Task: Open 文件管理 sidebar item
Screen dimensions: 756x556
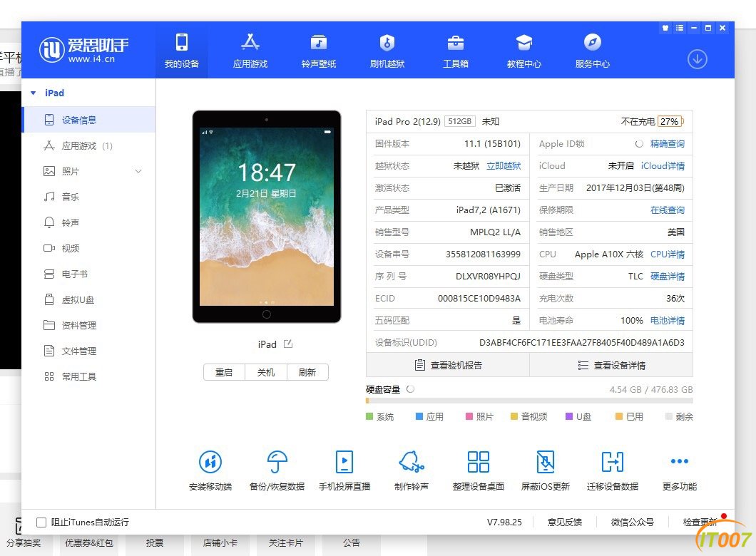Action: (88, 351)
